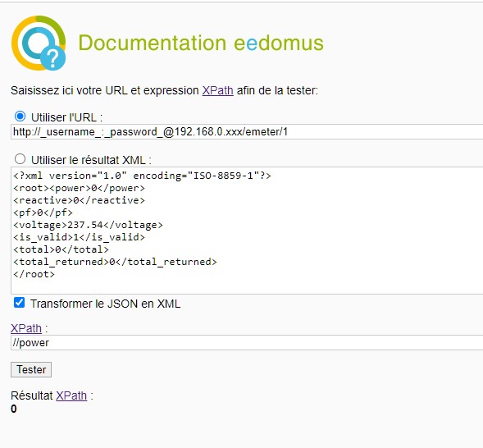This screenshot has width=483, height=448.
Task: Click the xml version line in the textarea
Action: point(142,176)
